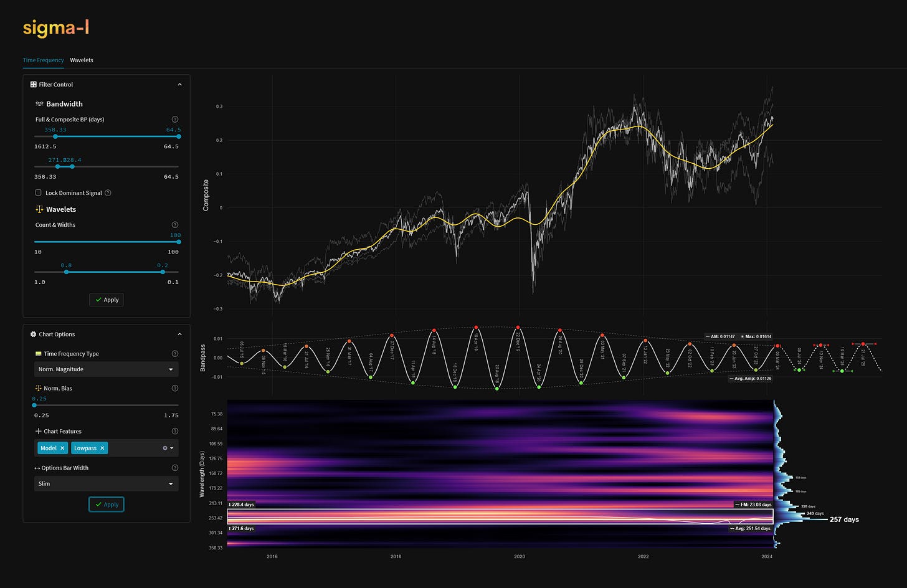
Task: Remove the Lowpass chart feature tag
Action: point(102,448)
